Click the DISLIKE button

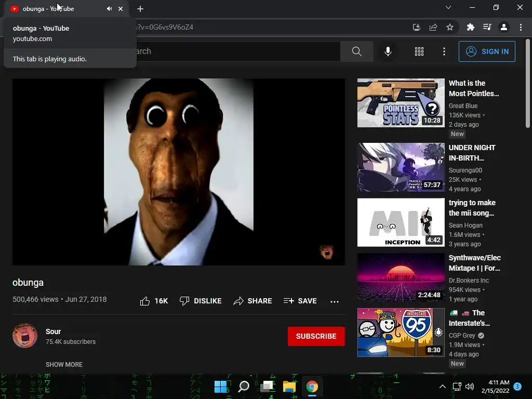tap(201, 301)
